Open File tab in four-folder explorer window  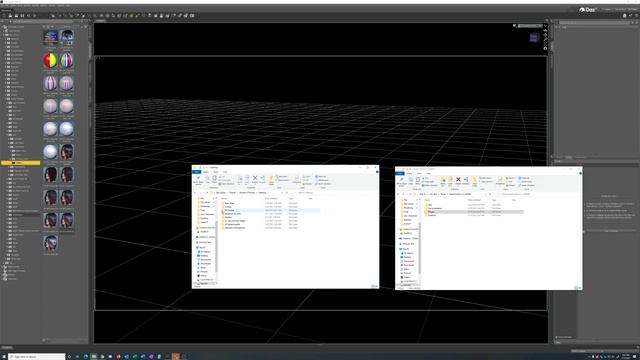coord(400,173)
